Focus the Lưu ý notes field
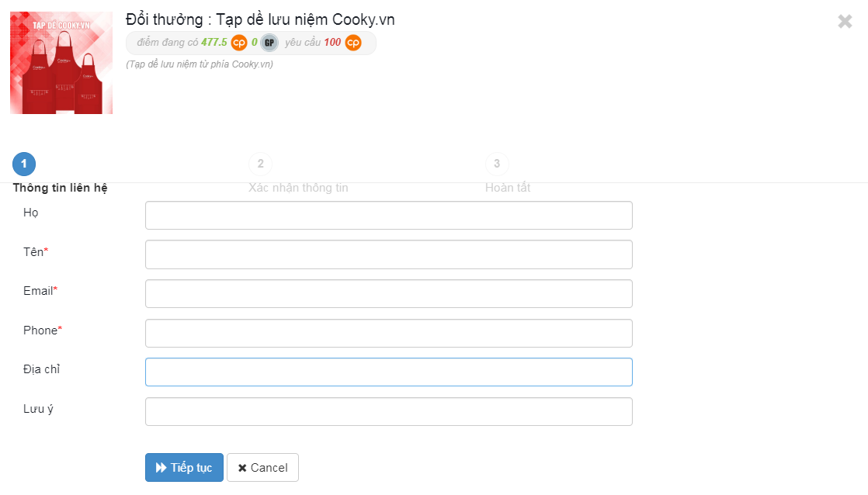Screen dimensions: 868x495 (x=389, y=411)
